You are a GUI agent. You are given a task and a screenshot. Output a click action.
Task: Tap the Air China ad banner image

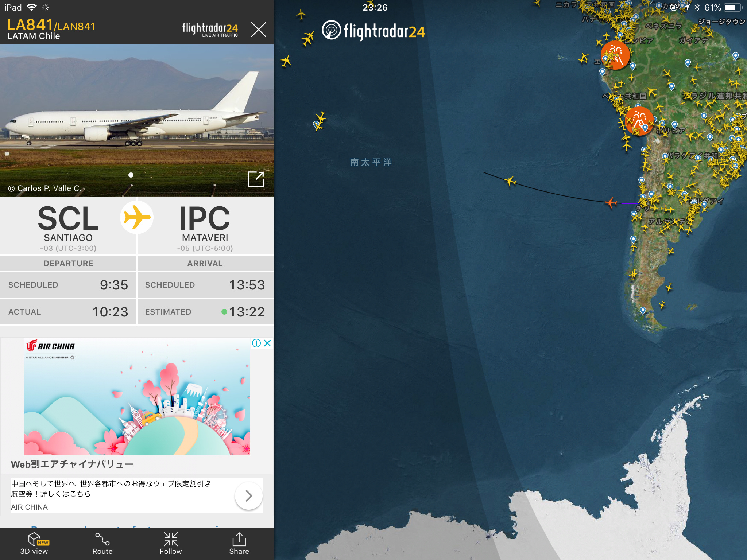[137, 397]
